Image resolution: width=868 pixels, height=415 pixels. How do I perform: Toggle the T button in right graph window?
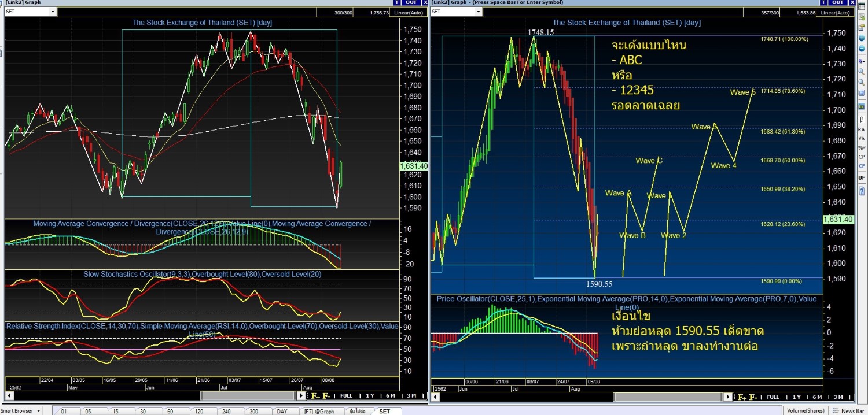823,2
